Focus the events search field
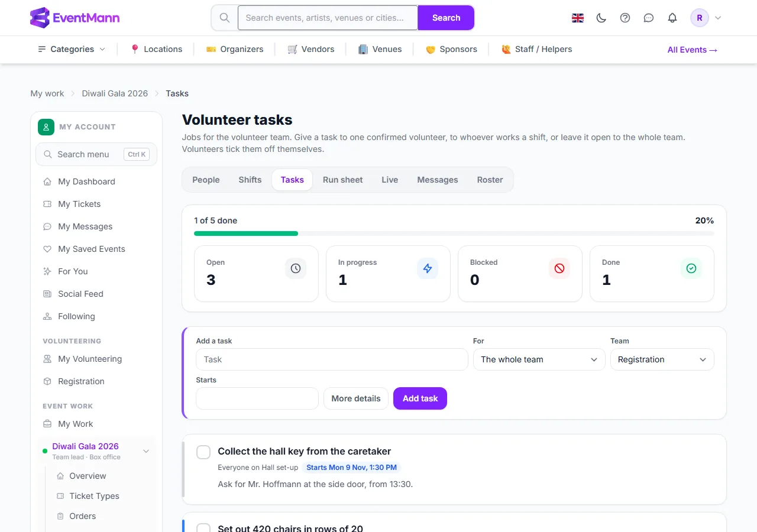 tap(328, 18)
